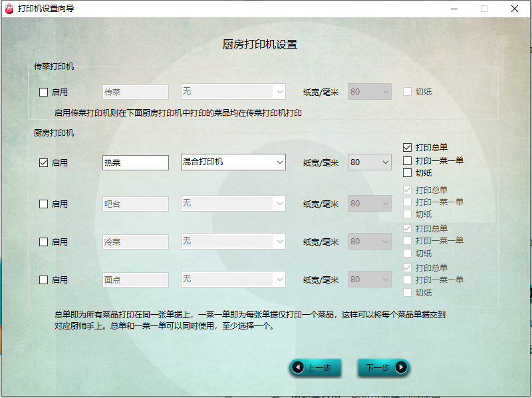This screenshot has width=532, height=398.
Task: Click the 下一步 next step button
Action: pyautogui.click(x=383, y=367)
